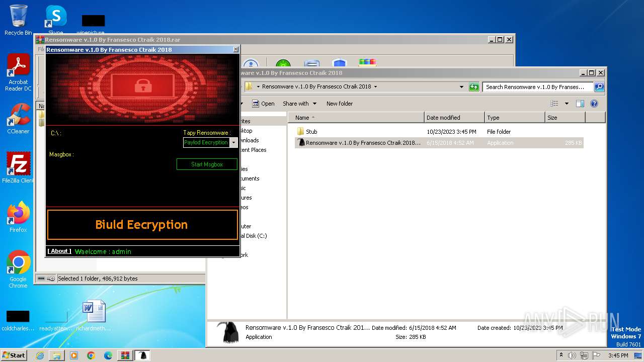Select the winepicture desktop file
This screenshot has height=362, width=644.
(x=94, y=24)
